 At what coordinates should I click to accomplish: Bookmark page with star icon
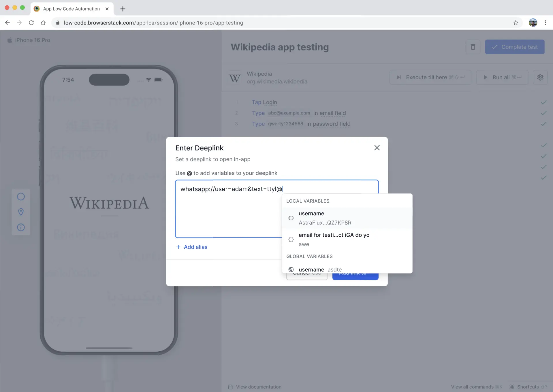pos(516,23)
